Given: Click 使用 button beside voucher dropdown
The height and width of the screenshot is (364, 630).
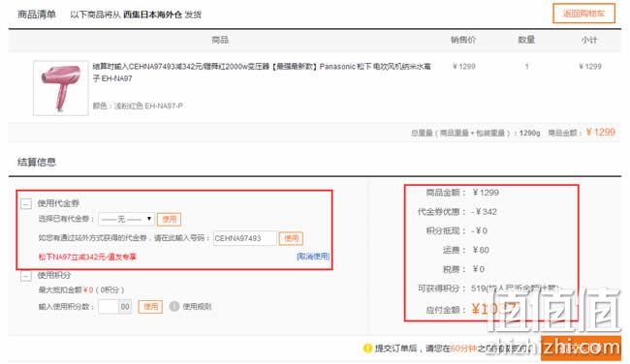Looking at the screenshot, I should (170, 219).
